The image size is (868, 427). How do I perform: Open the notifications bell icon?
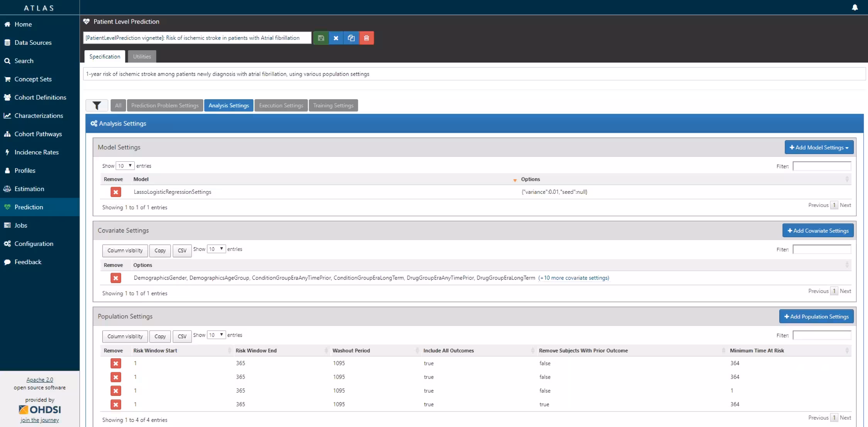tap(855, 7)
